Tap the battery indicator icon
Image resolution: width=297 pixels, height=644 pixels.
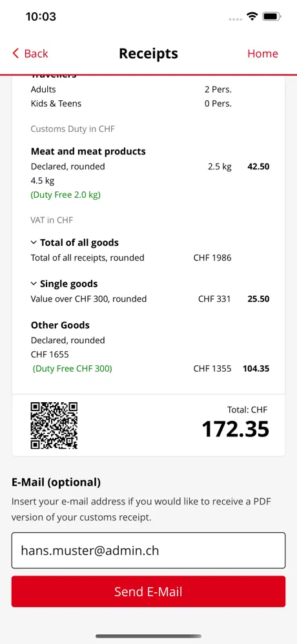pyautogui.click(x=272, y=16)
